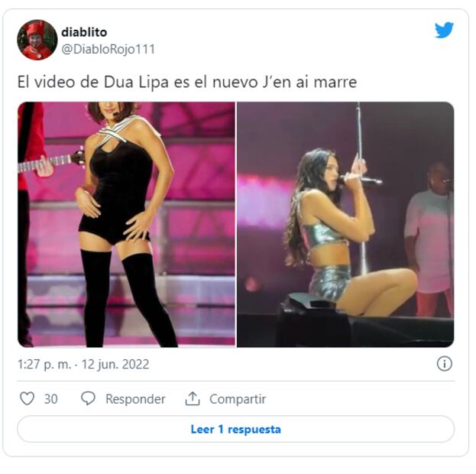The width and height of the screenshot is (476, 474).
Task: Click the guitar in the left photo
Action: click(x=51, y=162)
